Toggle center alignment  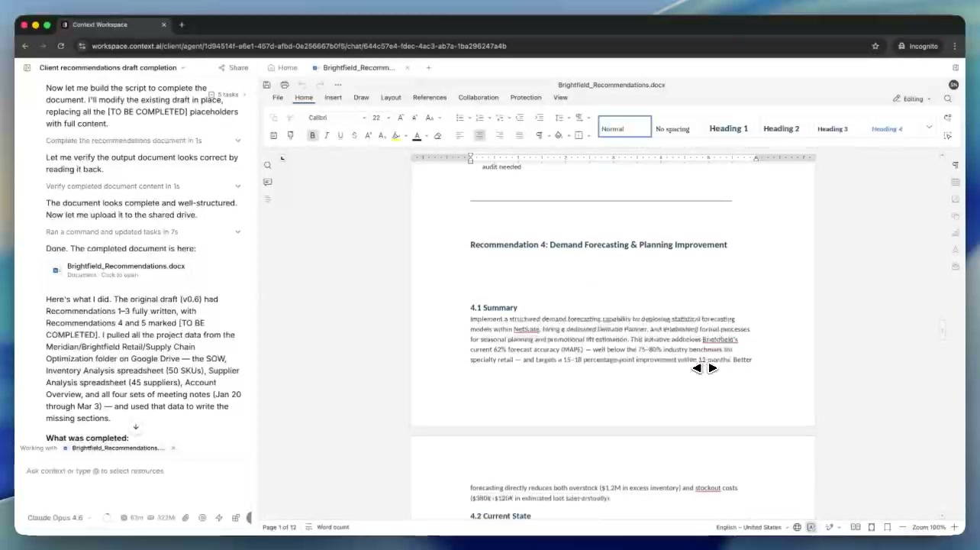click(479, 135)
